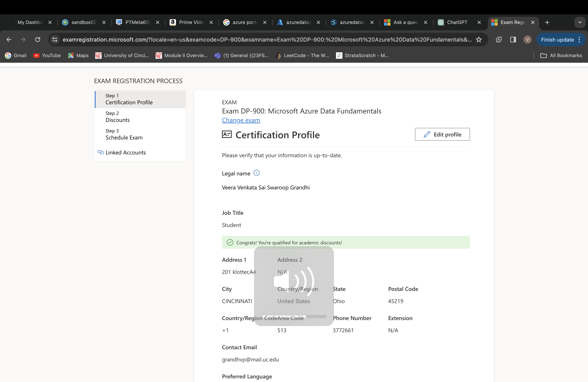Open the Chrome profile avatar V
588x382 pixels.
tap(527, 40)
